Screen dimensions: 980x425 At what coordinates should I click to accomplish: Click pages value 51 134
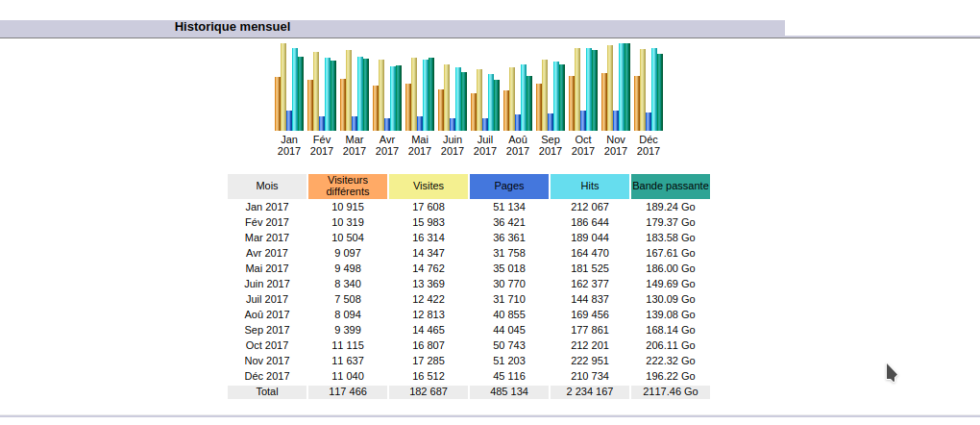tap(509, 207)
